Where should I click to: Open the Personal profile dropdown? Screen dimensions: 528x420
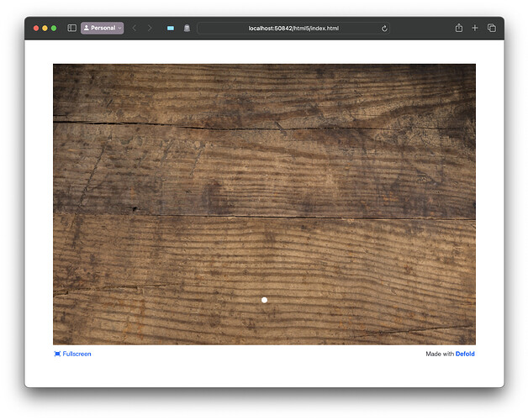102,28
